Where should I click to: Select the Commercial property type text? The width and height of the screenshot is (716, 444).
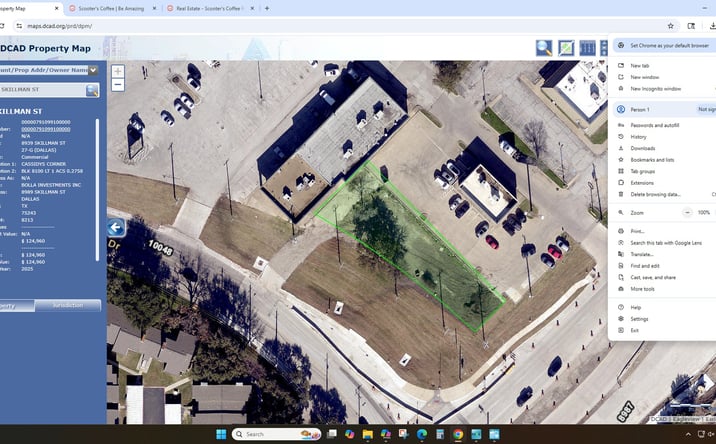[35, 157]
